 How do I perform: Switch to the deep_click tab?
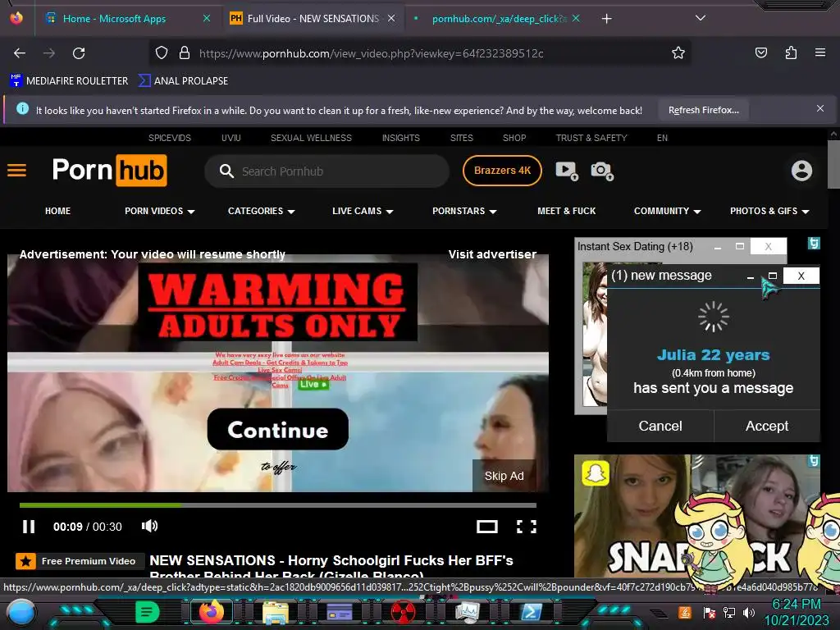498,19
